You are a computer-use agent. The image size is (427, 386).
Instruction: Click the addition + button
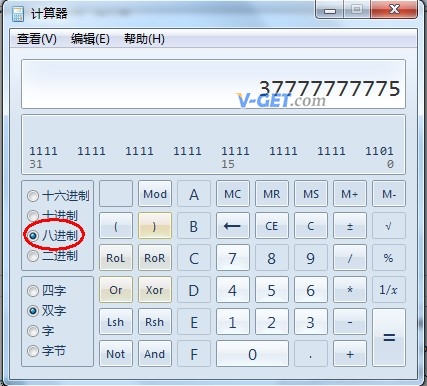pyautogui.click(x=350, y=354)
